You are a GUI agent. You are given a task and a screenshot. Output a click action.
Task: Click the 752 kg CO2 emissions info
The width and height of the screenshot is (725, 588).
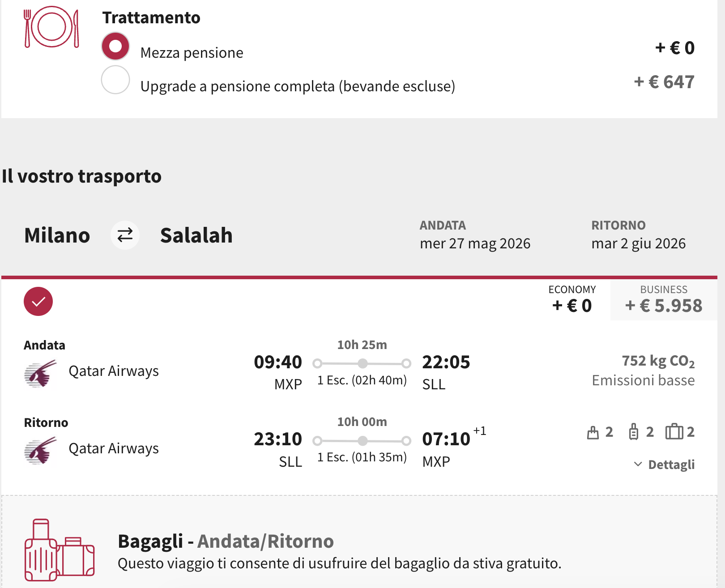657,361
